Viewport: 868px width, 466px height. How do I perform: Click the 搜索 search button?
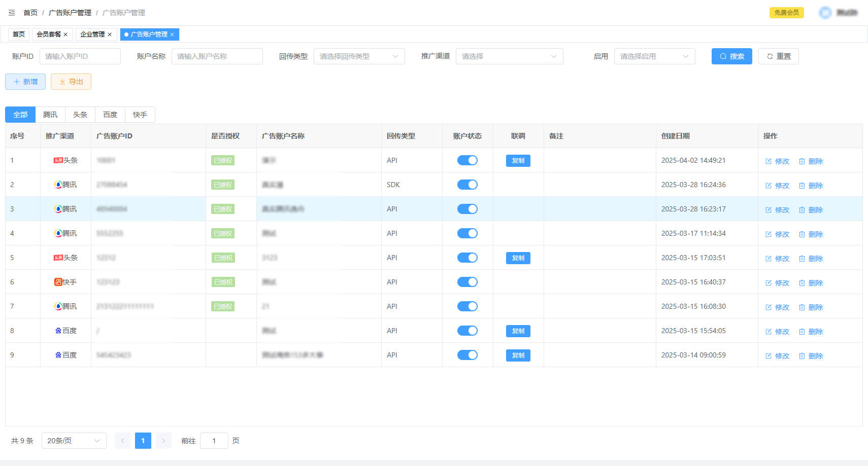click(731, 56)
